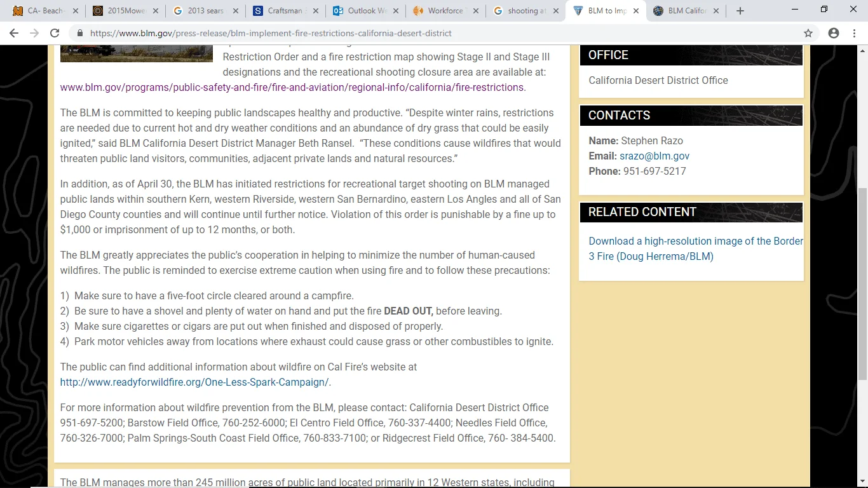Image resolution: width=868 pixels, height=488 pixels.
Task: Open the blm.gov fire-restrictions programs link
Action: tap(292, 87)
